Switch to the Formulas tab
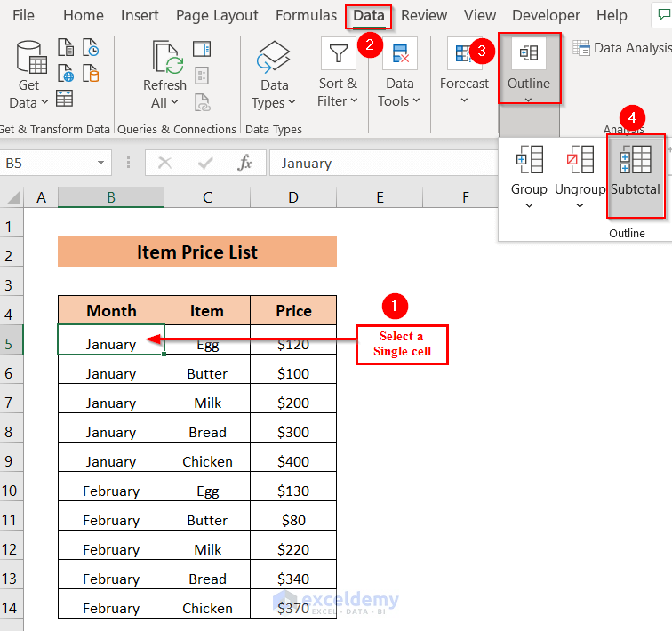 (306, 15)
